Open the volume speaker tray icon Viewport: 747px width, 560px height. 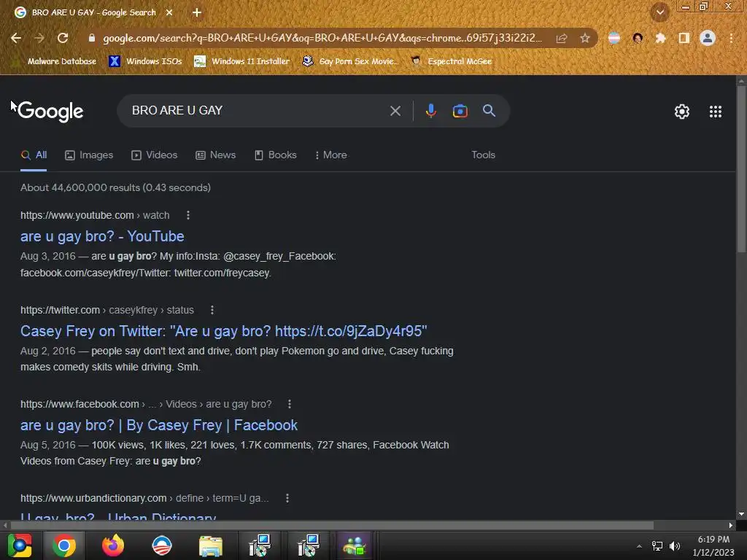675,546
